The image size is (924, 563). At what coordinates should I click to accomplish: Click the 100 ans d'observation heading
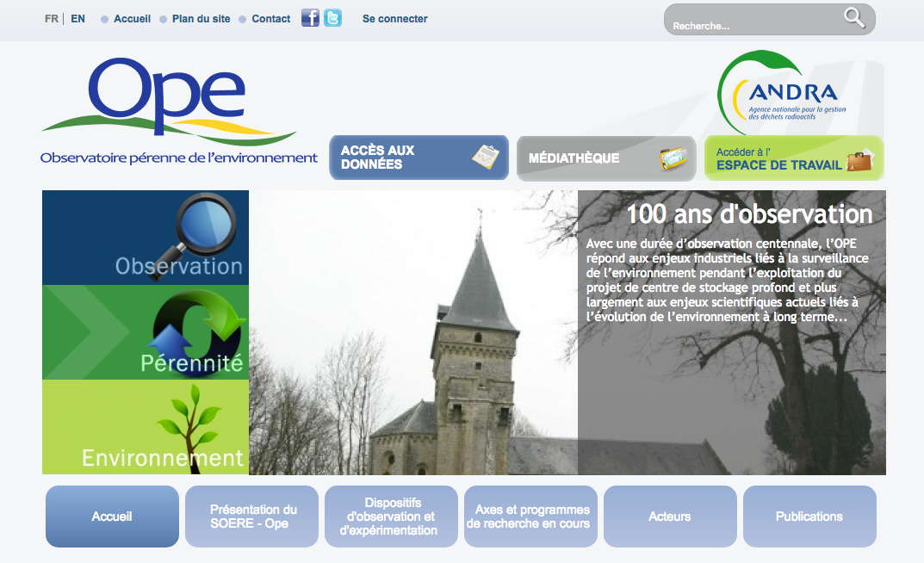pyautogui.click(x=749, y=213)
